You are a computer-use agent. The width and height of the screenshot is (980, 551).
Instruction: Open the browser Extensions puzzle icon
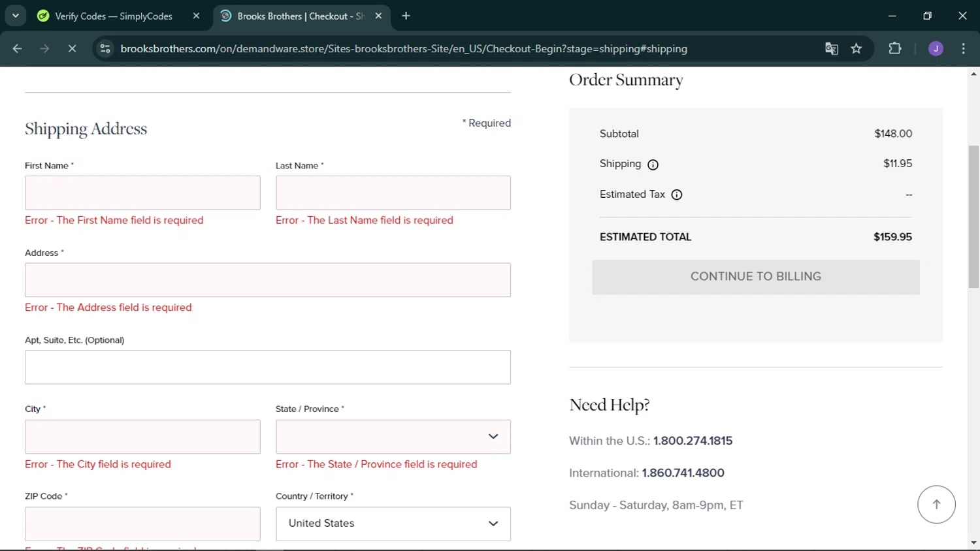coord(894,48)
